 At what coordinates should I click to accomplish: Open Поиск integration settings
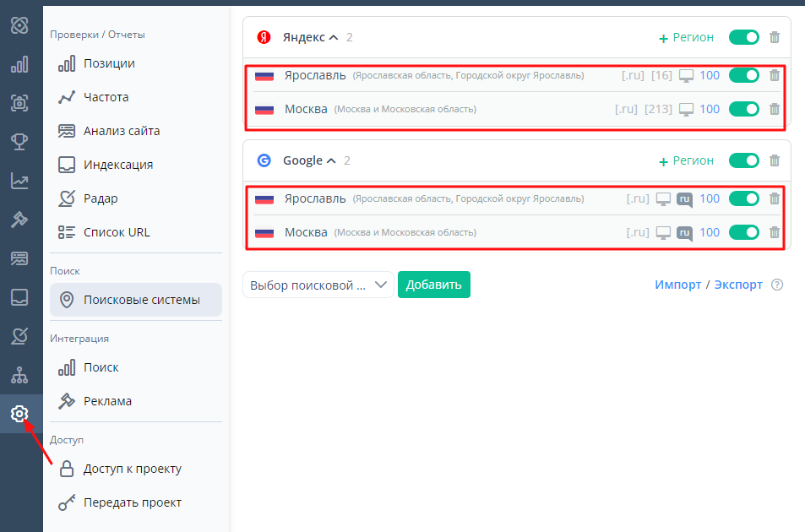coord(101,367)
